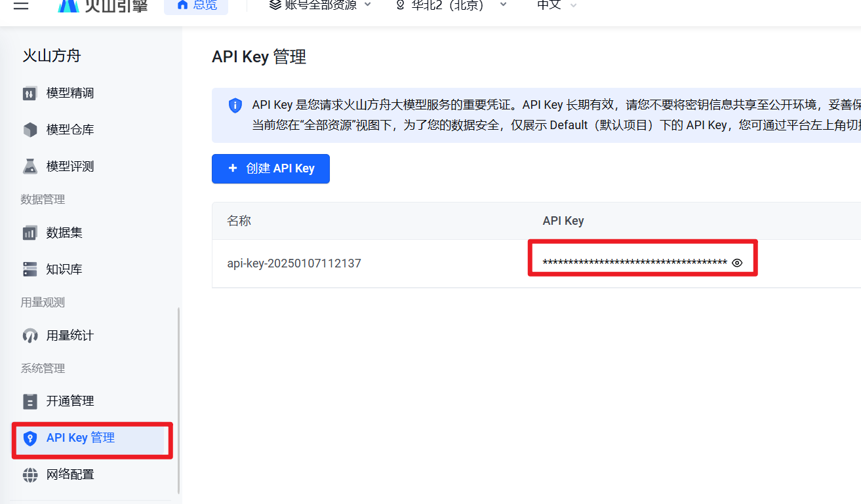Image resolution: width=861 pixels, height=504 pixels.
Task: Click the info shield icon in notice
Action: [x=235, y=106]
